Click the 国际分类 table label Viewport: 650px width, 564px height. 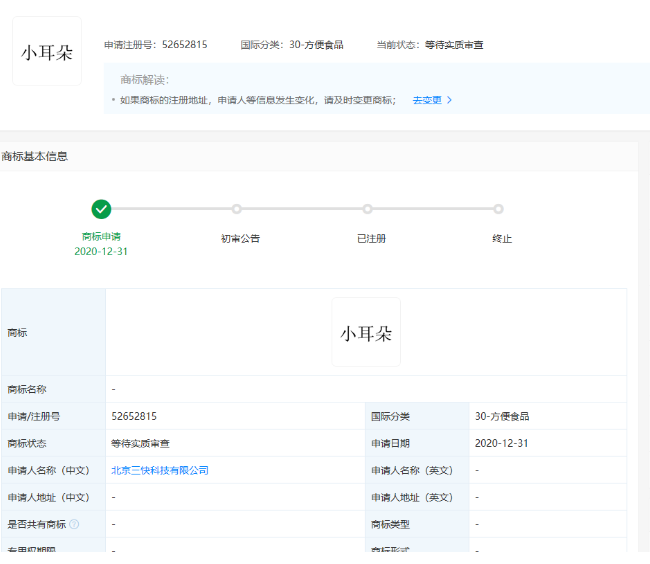point(390,416)
